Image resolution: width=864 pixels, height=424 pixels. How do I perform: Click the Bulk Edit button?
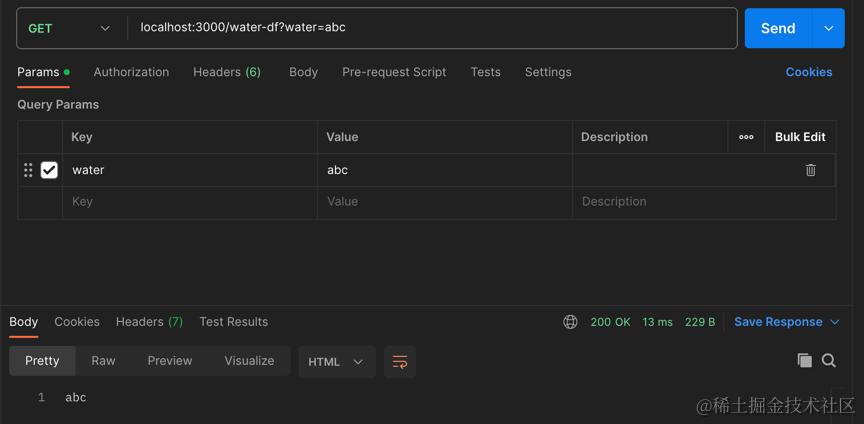[x=800, y=137]
